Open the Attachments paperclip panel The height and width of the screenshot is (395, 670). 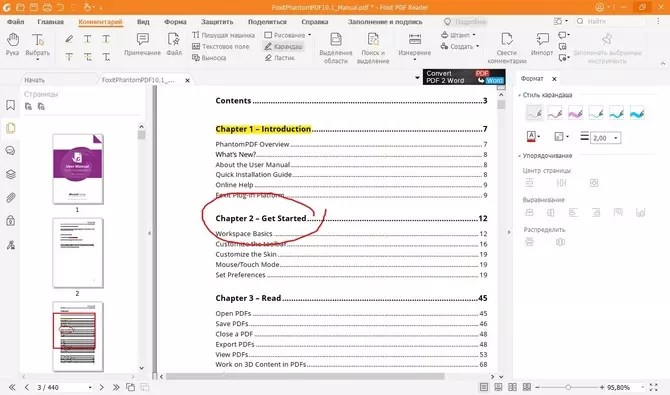pos(11,198)
